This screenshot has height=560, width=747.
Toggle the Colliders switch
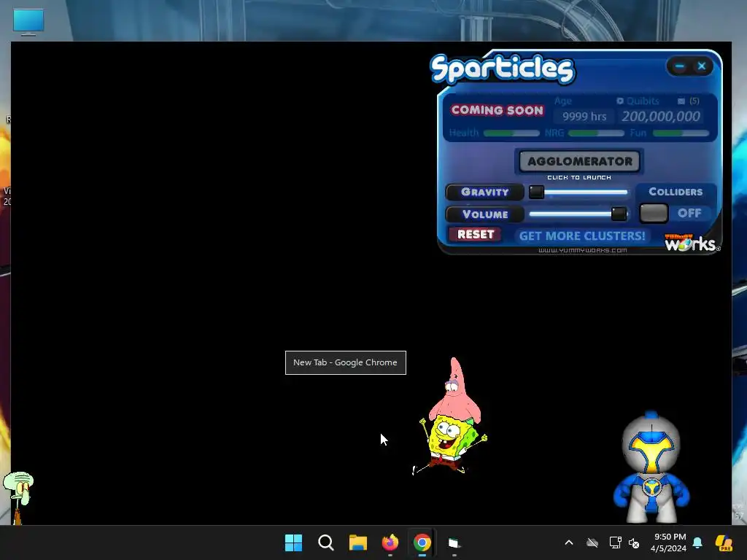pos(653,213)
